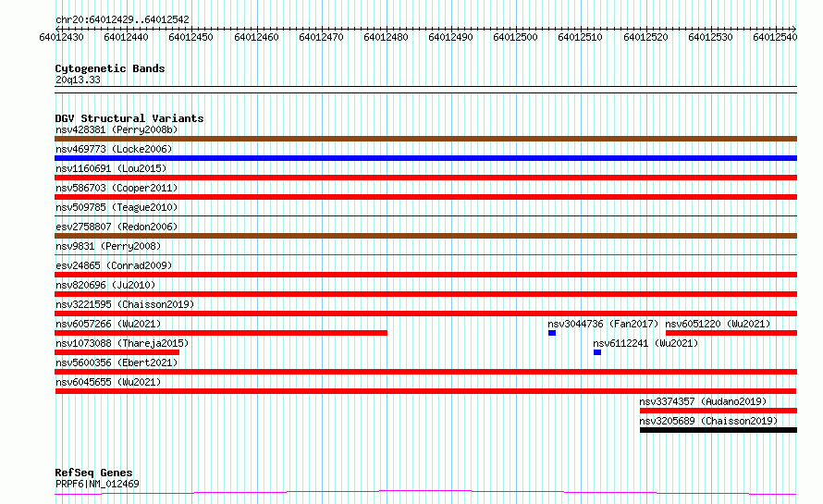This screenshot has width=823, height=504.
Task: Click the red bar under nsv5600356
Action: (x=425, y=372)
